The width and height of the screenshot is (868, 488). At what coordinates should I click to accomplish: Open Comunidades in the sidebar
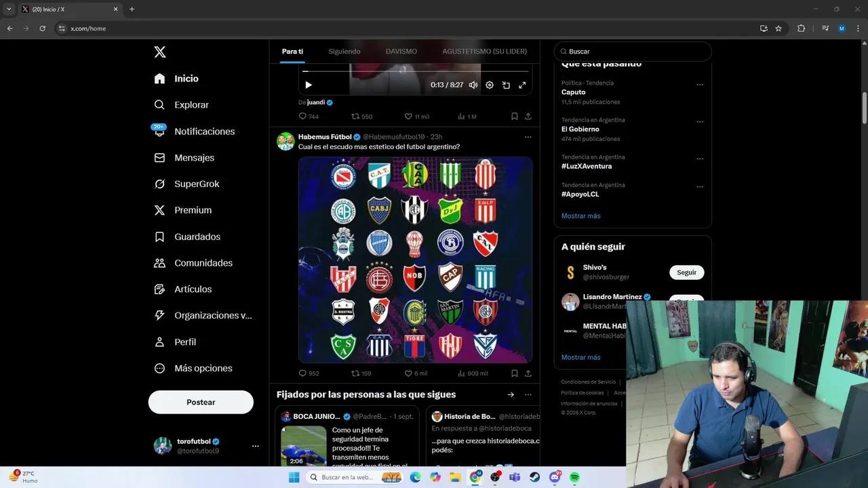[x=193, y=263]
